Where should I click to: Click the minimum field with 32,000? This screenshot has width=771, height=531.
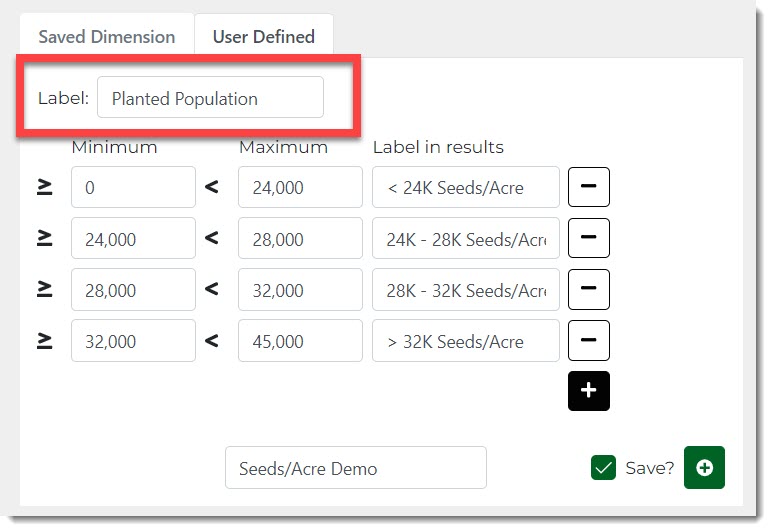coord(133,340)
